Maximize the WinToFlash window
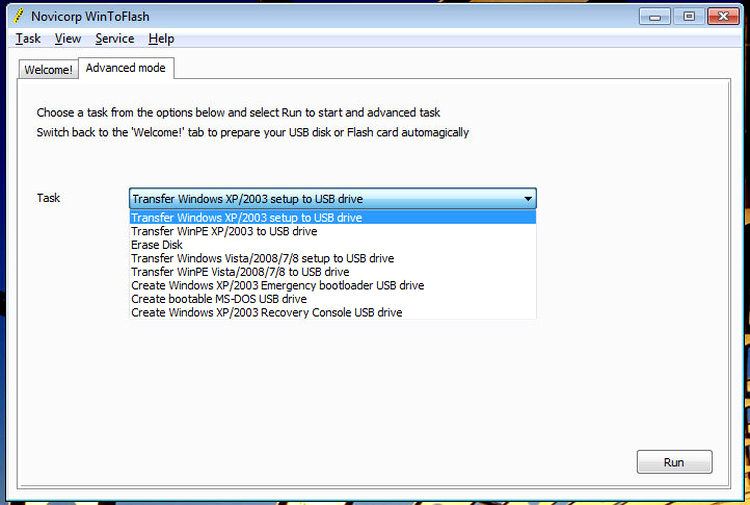The width and height of the screenshot is (750, 505). pos(689,17)
